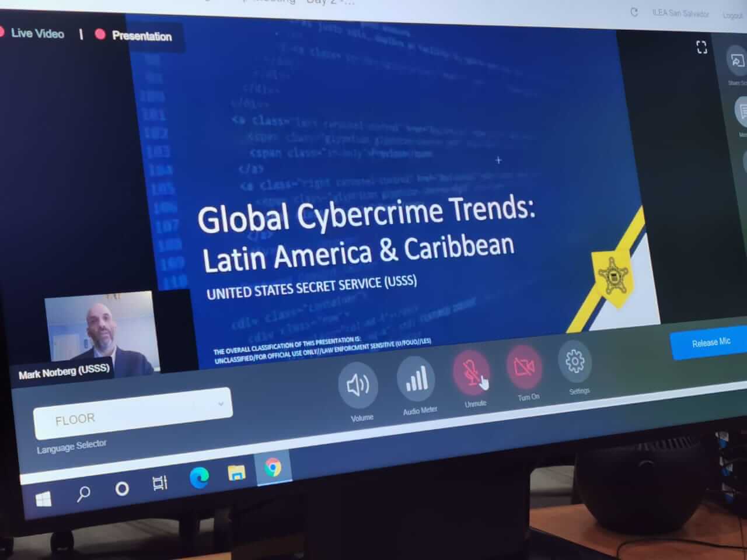Open Cortana from the taskbar
Viewport: 747px width, 560px height.
coord(122,488)
